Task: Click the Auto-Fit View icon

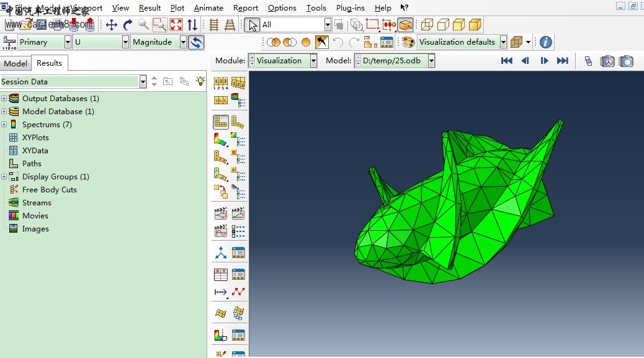Action: coord(176,25)
